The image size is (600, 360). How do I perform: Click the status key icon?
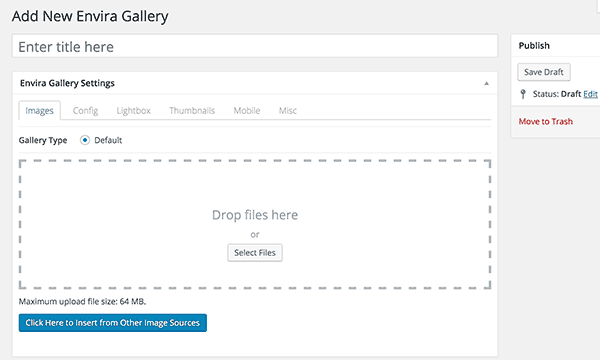[x=523, y=94]
